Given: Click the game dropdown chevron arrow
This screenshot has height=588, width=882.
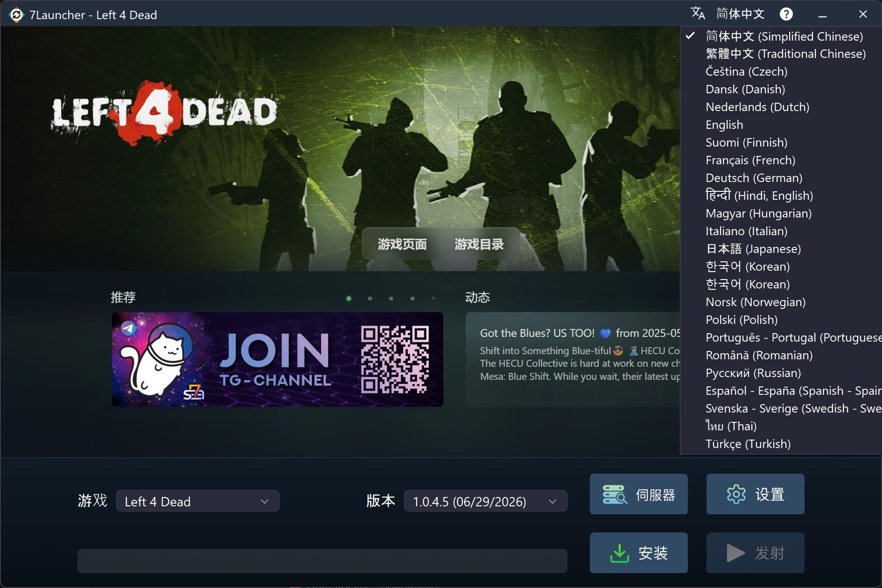Looking at the screenshot, I should tap(265, 501).
